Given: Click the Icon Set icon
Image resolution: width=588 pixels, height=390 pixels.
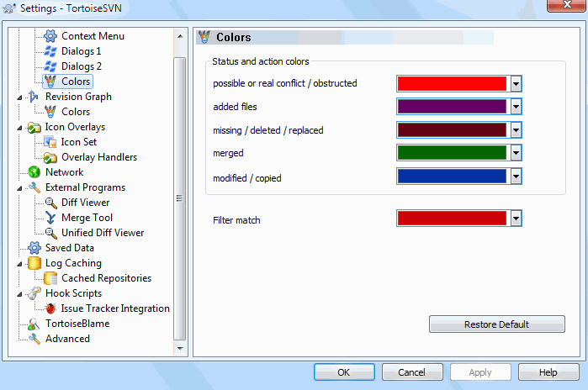Looking at the screenshot, I should coord(50,142).
